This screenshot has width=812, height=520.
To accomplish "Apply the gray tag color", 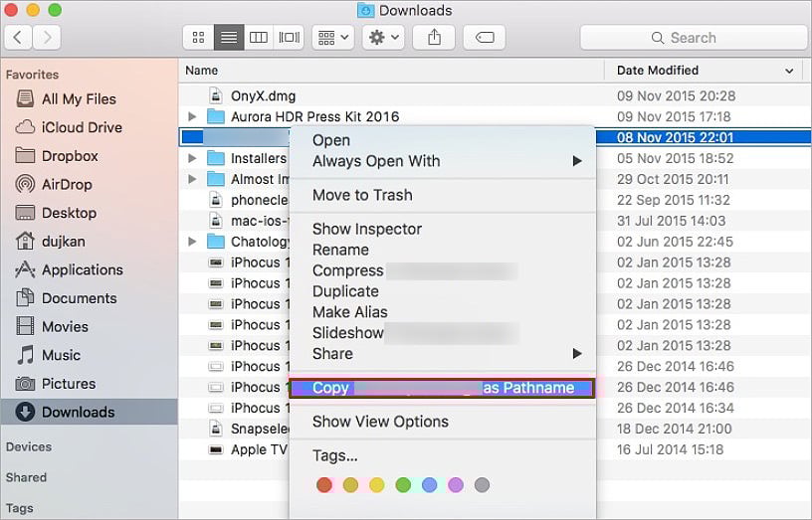I will [x=482, y=485].
